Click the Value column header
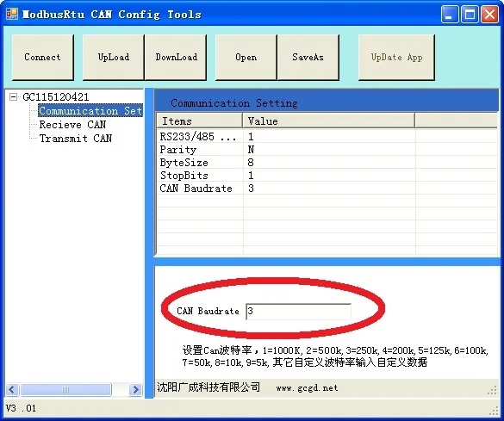 [329, 121]
